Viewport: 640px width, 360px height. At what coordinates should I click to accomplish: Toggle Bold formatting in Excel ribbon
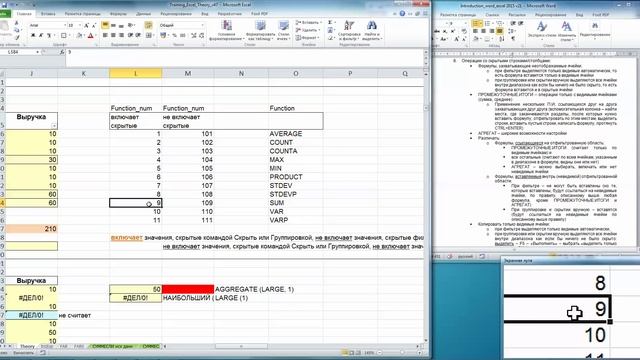pyautogui.click(x=33, y=36)
